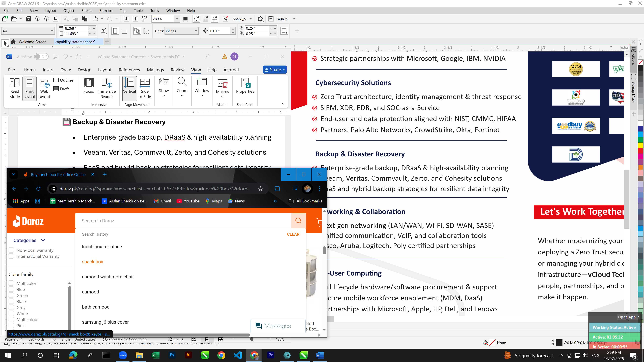The height and width of the screenshot is (362, 644).
Task: Check the International Warranty checkbox
Action: coord(11,256)
